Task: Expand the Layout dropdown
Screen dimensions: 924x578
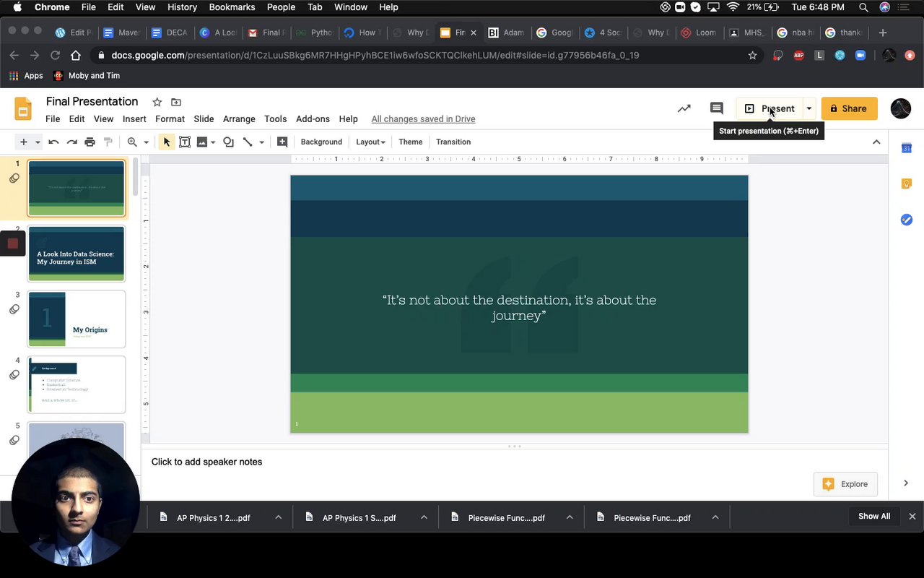Action: pos(370,142)
